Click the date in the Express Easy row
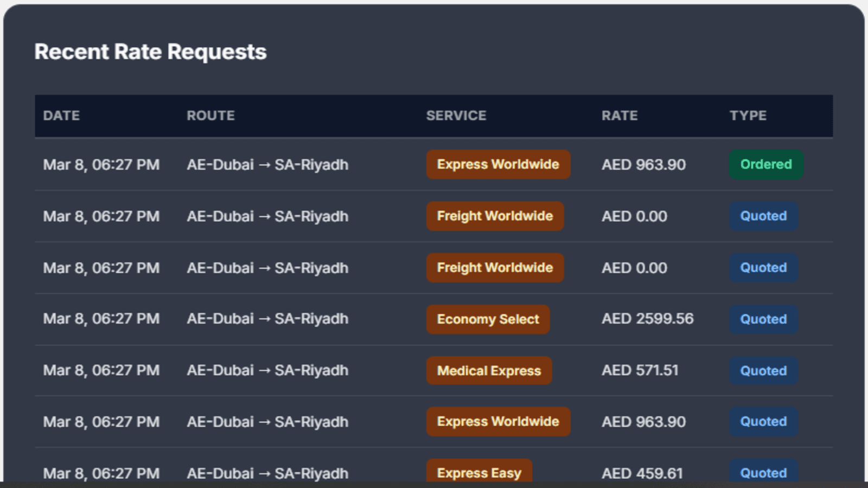 pos(101,473)
